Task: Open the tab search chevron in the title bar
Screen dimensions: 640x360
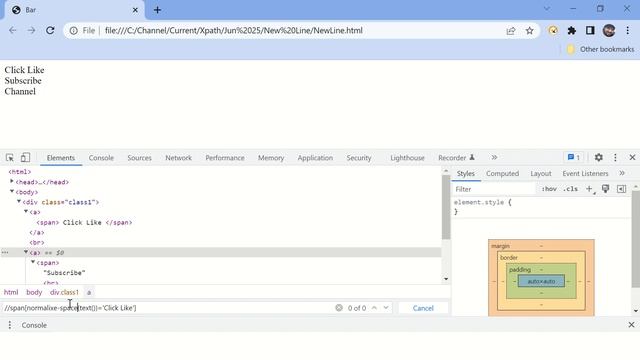Action: pos(547,9)
